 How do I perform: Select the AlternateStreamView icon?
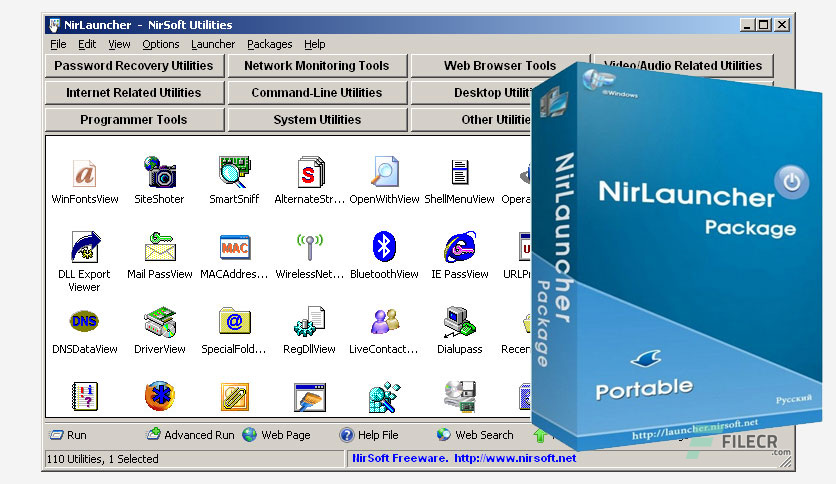pos(310,172)
